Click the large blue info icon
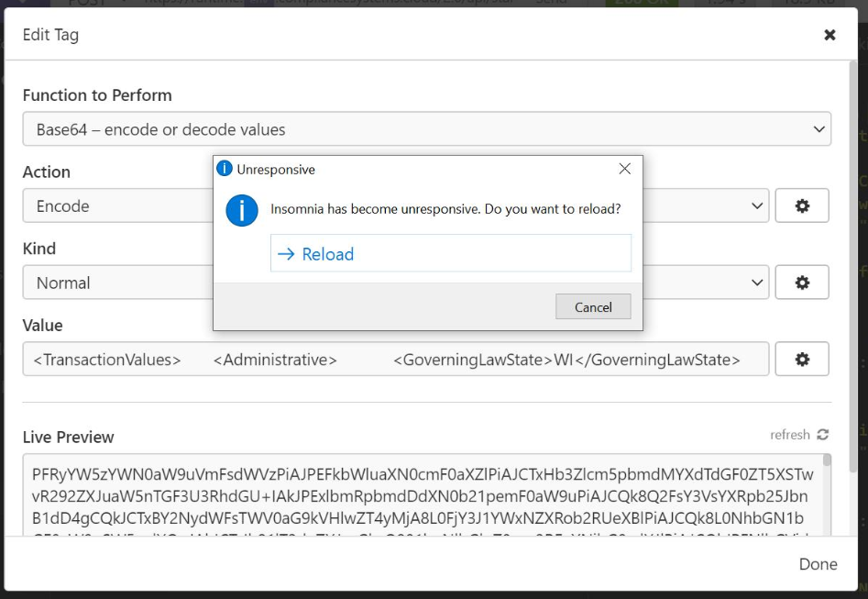 tap(242, 210)
